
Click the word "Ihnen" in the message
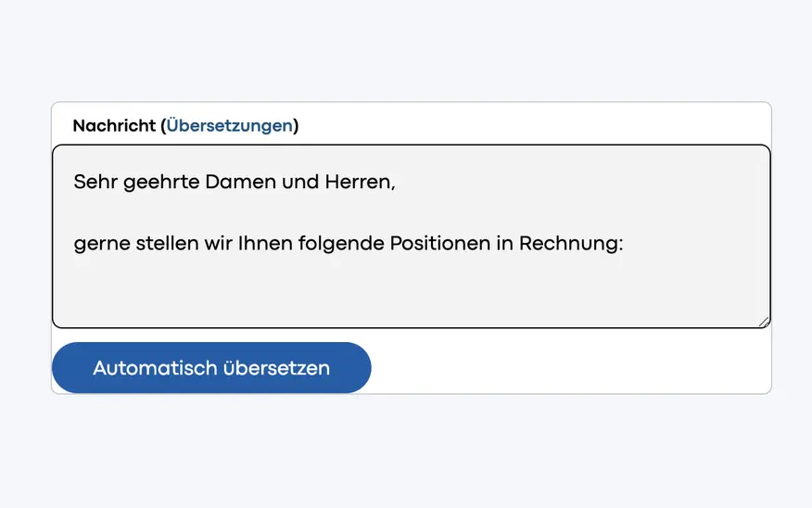click(265, 245)
